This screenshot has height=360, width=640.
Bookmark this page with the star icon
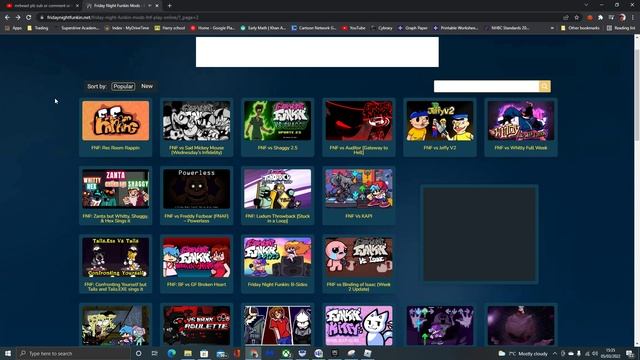coord(577,18)
